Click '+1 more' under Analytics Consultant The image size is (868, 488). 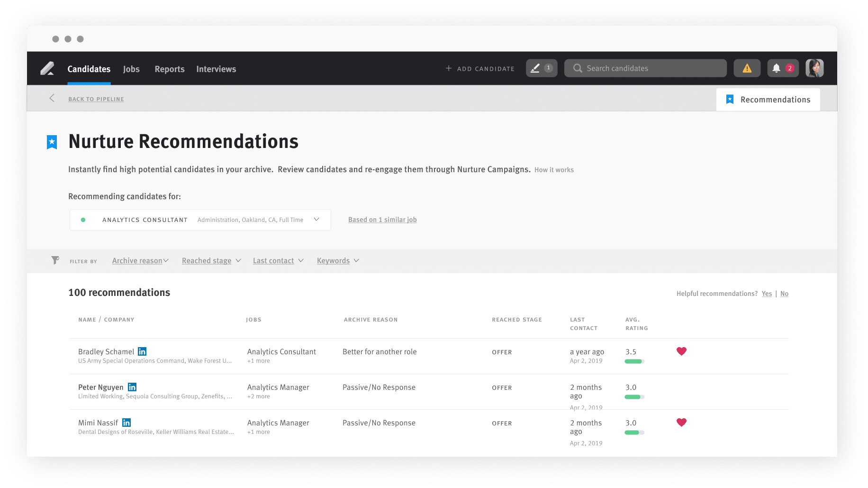pyautogui.click(x=259, y=361)
